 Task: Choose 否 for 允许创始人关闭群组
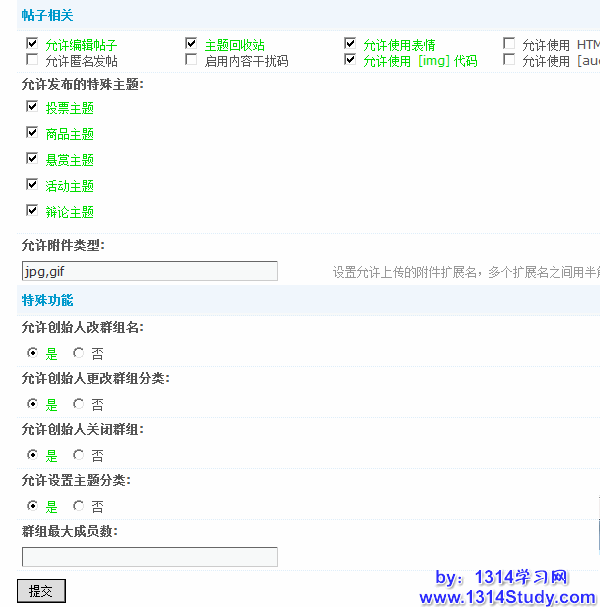[x=78, y=455]
